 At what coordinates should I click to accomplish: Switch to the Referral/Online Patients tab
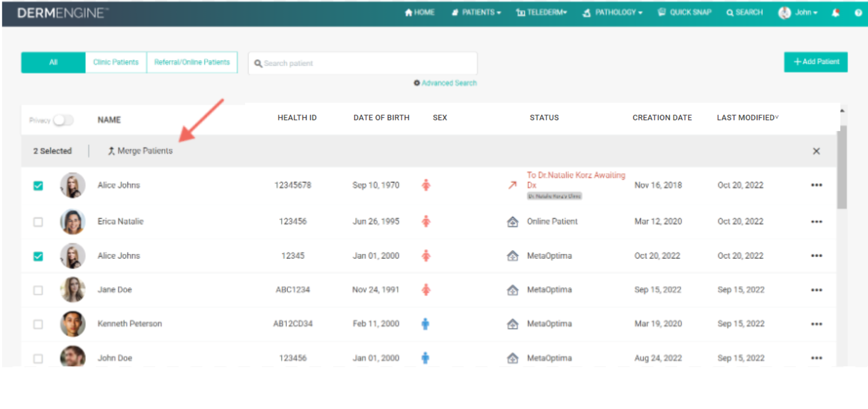point(192,62)
